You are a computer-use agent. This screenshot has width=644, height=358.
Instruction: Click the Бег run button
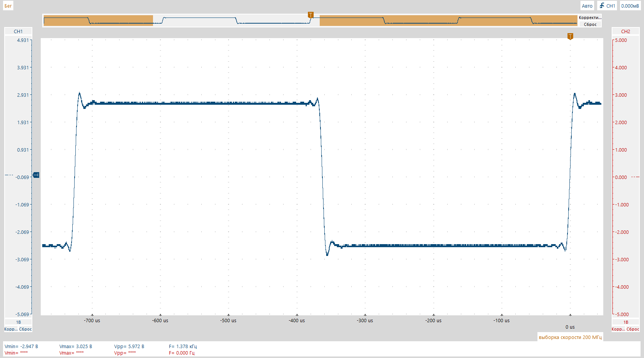click(8, 6)
